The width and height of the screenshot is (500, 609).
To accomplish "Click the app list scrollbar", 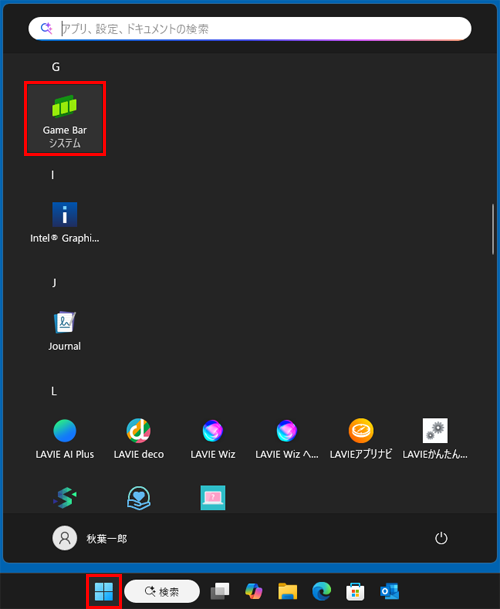I will pos(493,229).
